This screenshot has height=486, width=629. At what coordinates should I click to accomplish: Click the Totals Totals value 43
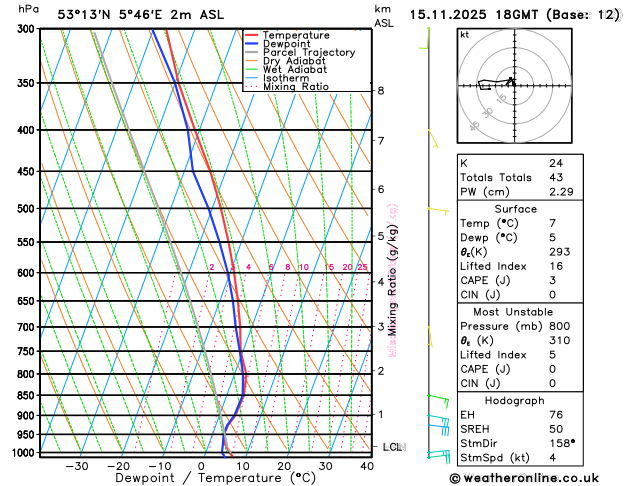(x=556, y=177)
